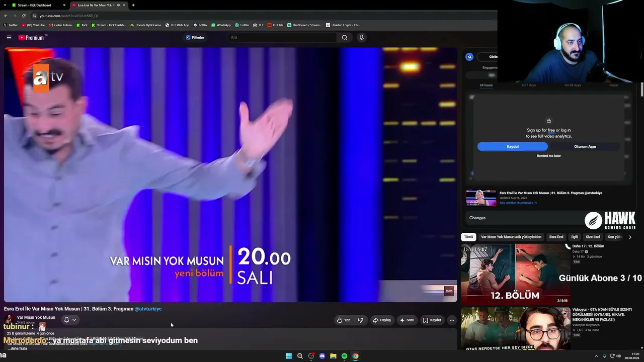Viewport: 644px width, 362px height.
Task: Click the 31. Bölüm analytics thumbnail
Action: pos(480,198)
